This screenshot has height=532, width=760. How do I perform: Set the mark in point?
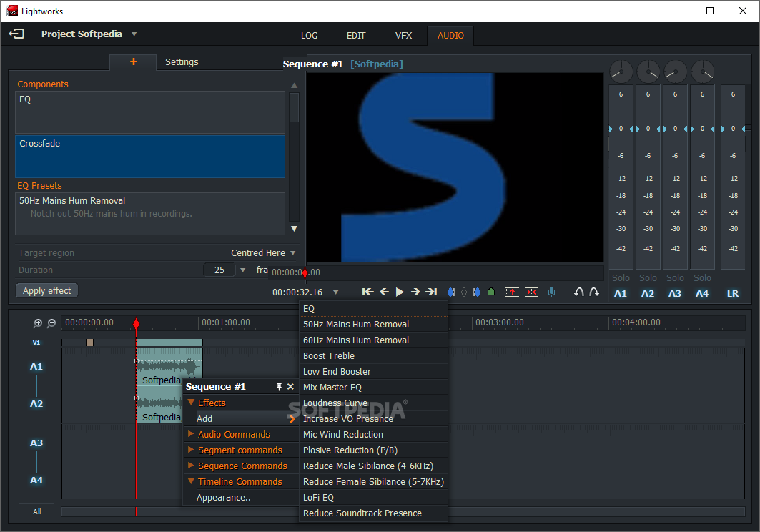(x=451, y=292)
